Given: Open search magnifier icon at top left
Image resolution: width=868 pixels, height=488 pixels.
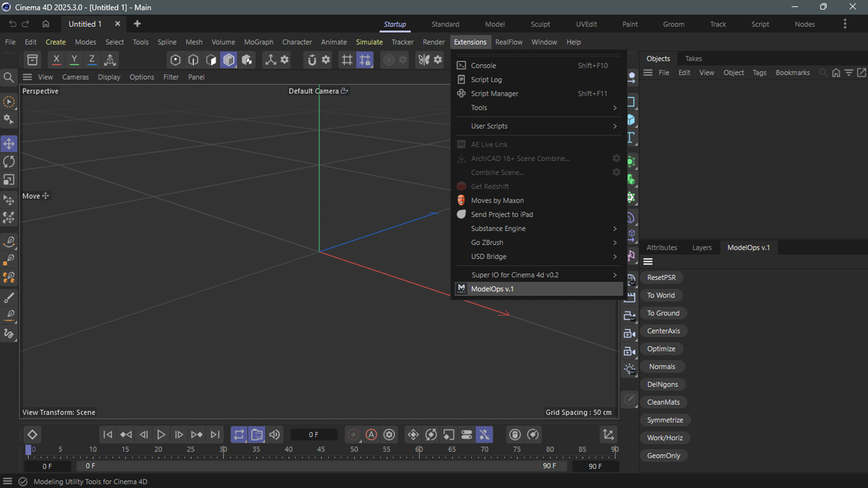Looking at the screenshot, I should (x=9, y=78).
